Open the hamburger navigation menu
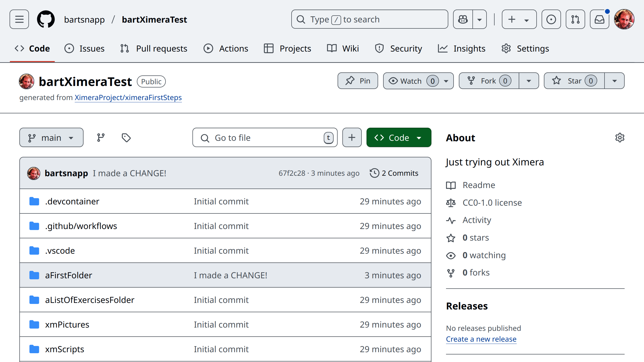The image size is (644, 362). click(x=19, y=19)
